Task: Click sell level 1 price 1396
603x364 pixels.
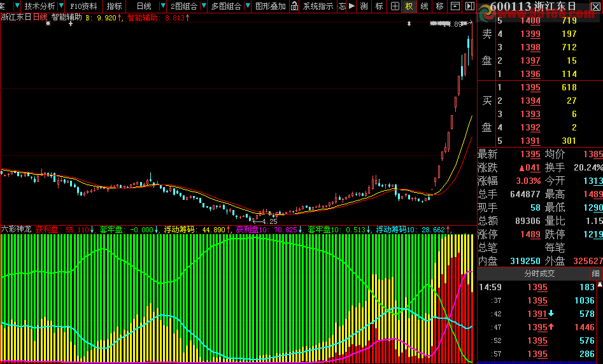Action: point(530,74)
